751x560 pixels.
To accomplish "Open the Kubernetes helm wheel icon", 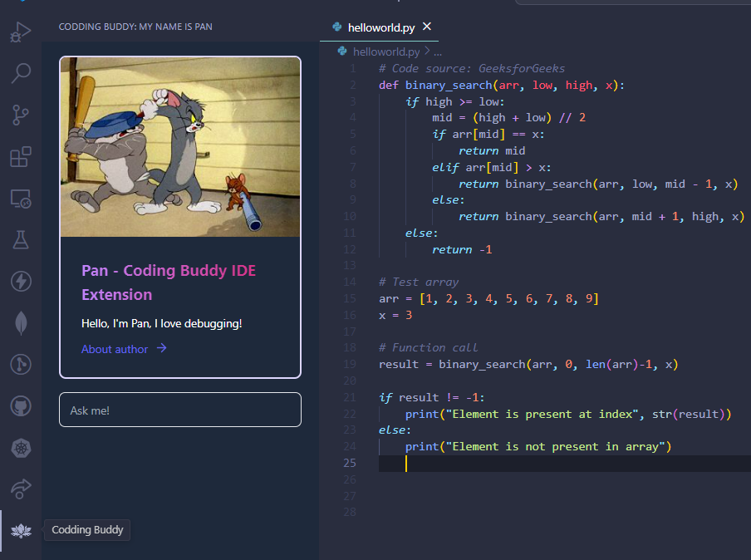I will click(x=21, y=449).
